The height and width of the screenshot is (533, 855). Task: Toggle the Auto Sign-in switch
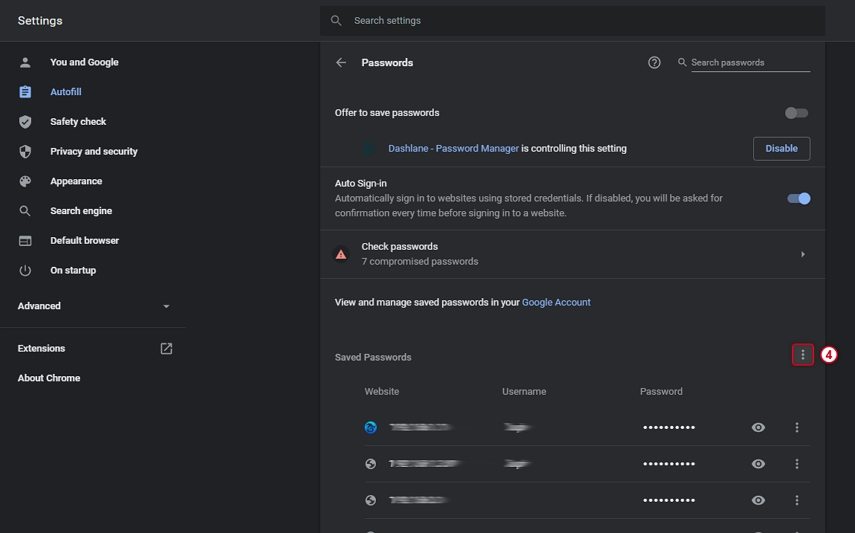[x=798, y=199]
